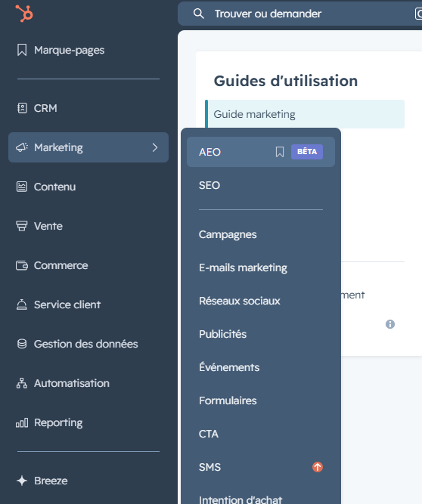The height and width of the screenshot is (504, 422).
Task: Click the Reporting bar chart icon
Action: 22,422
